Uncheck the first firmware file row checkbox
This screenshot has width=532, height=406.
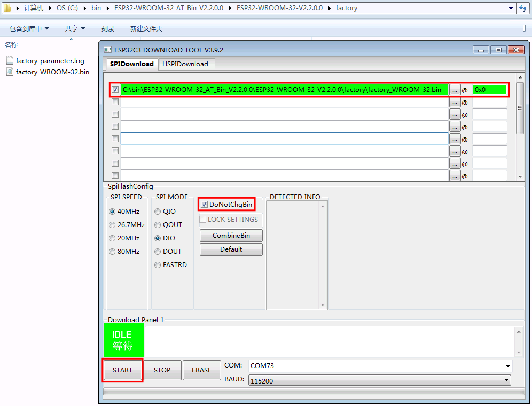(115, 89)
